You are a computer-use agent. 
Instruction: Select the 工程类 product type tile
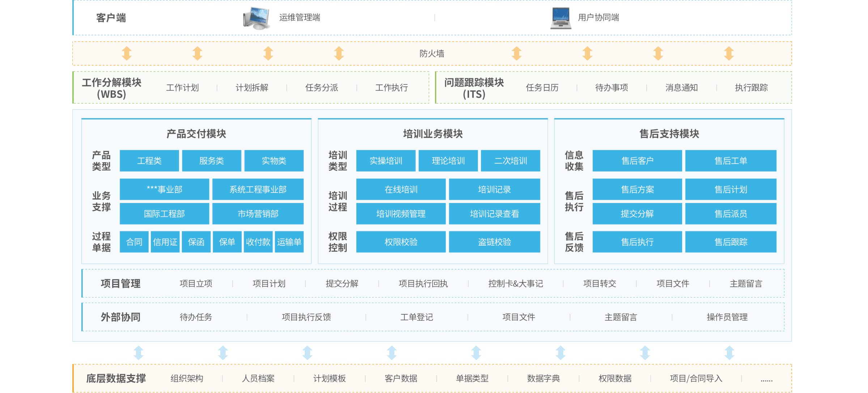click(x=149, y=161)
